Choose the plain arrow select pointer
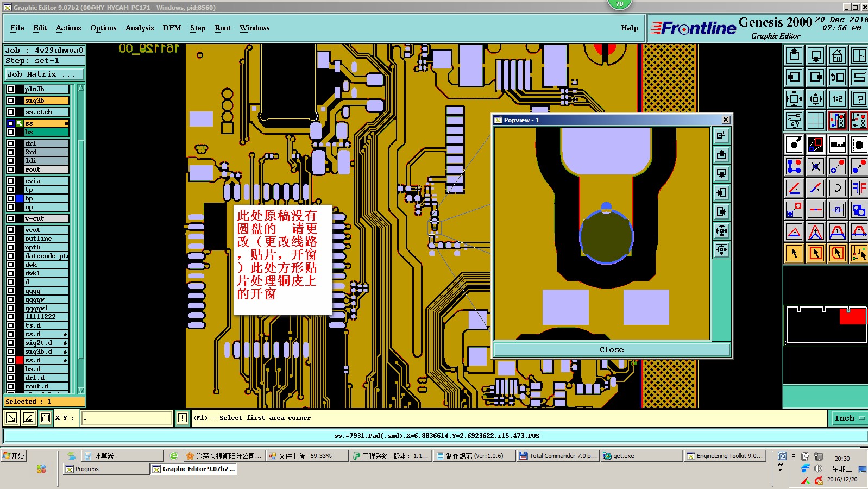 [794, 253]
